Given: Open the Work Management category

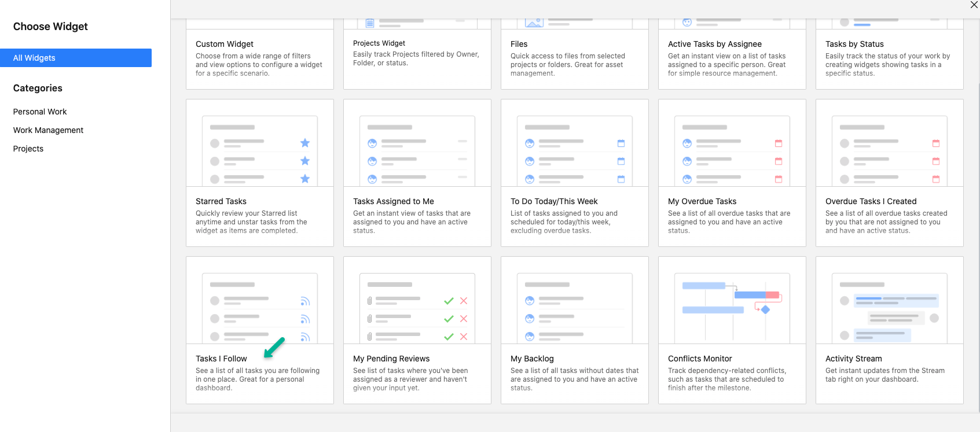Looking at the screenshot, I should pyautogui.click(x=48, y=130).
